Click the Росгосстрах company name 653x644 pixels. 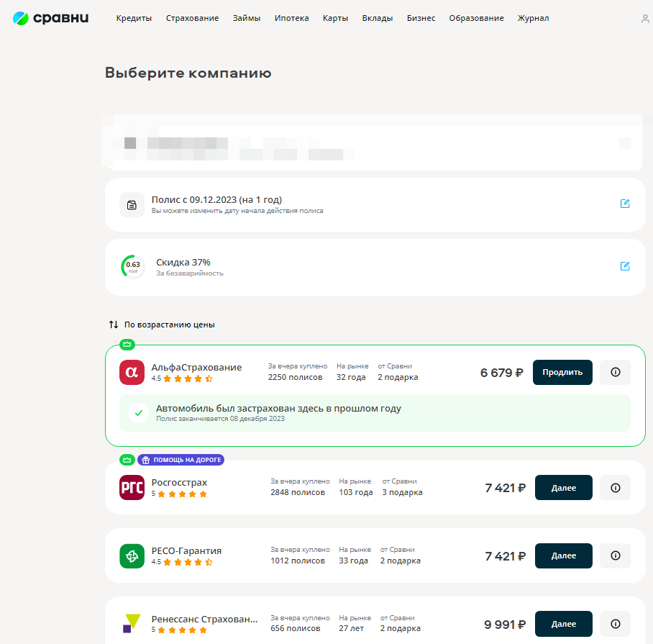179,482
